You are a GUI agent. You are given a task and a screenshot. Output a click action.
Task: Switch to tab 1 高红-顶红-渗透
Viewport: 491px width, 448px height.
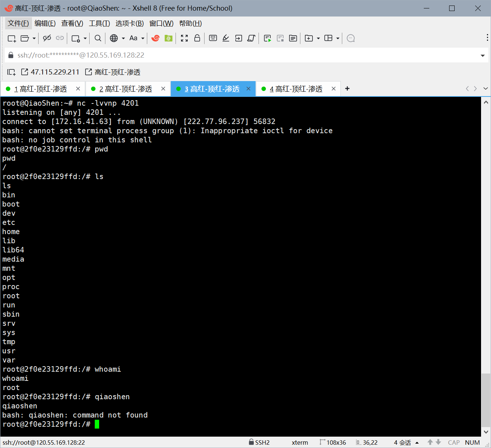[x=40, y=89]
